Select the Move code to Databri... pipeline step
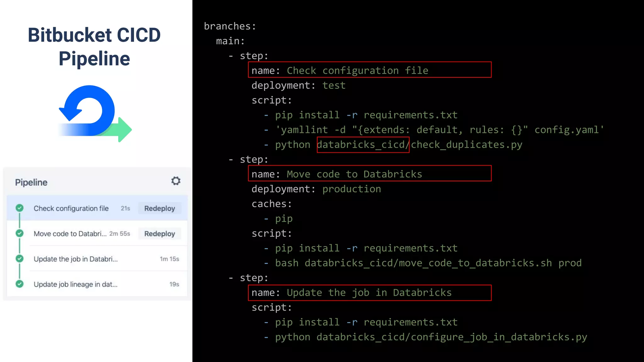This screenshot has width=644, height=362. tap(97, 233)
